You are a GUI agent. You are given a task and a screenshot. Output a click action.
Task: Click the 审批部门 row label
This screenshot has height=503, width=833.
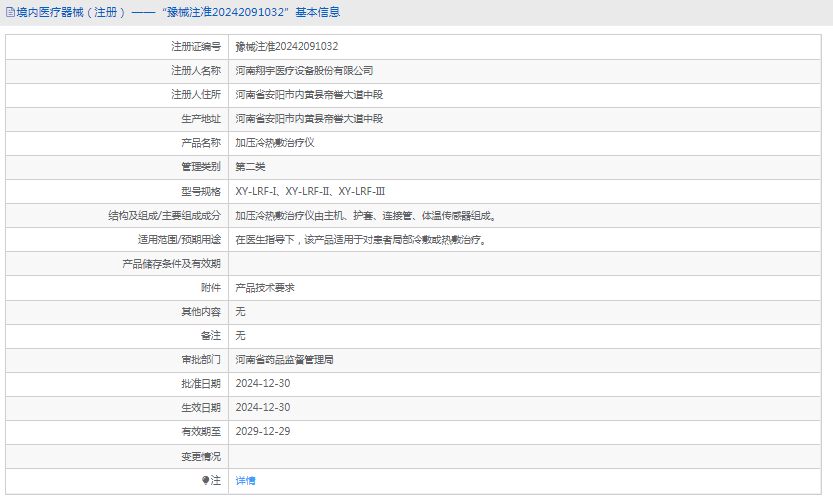click(201, 360)
